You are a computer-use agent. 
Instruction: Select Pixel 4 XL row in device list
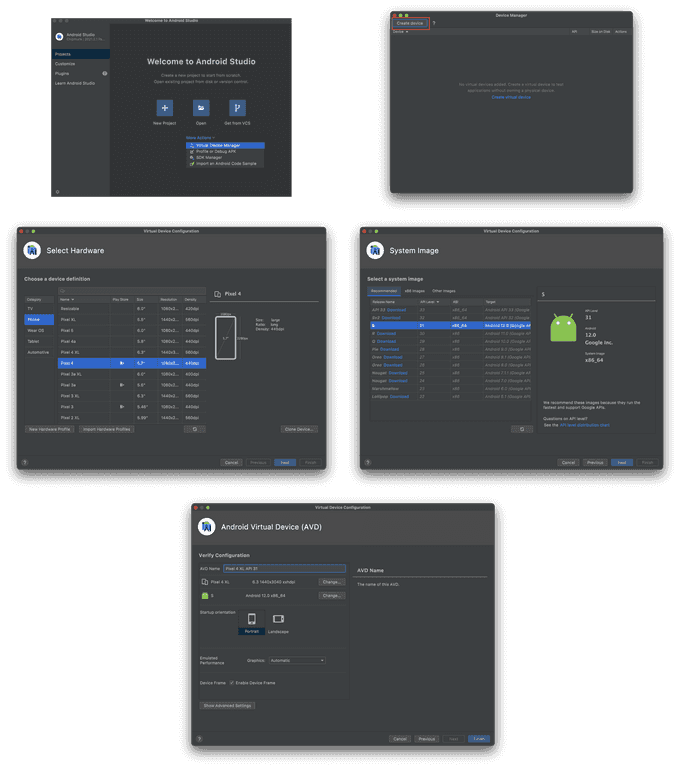132,352
